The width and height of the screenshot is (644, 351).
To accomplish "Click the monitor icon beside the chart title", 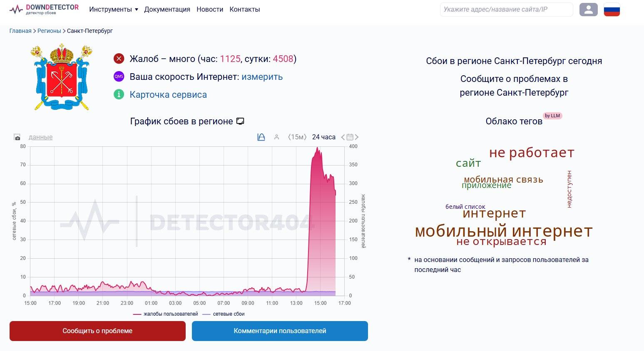I will tap(240, 121).
